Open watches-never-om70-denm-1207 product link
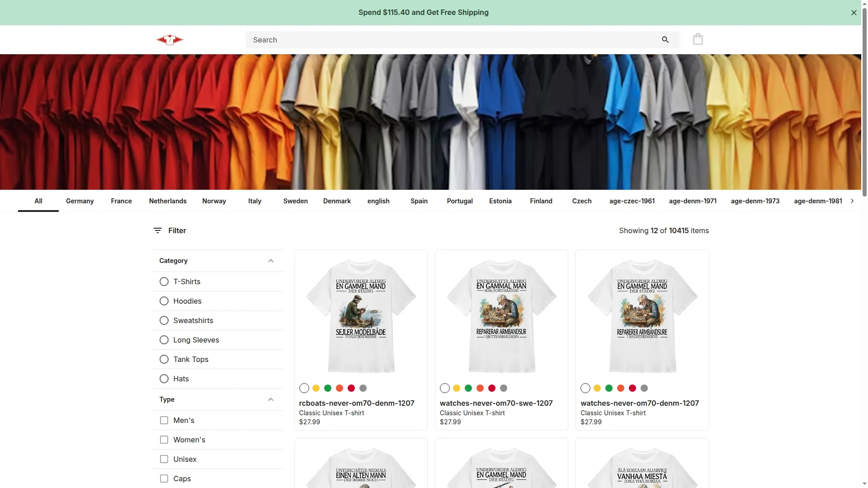The width and height of the screenshot is (868, 488). pyautogui.click(x=640, y=404)
